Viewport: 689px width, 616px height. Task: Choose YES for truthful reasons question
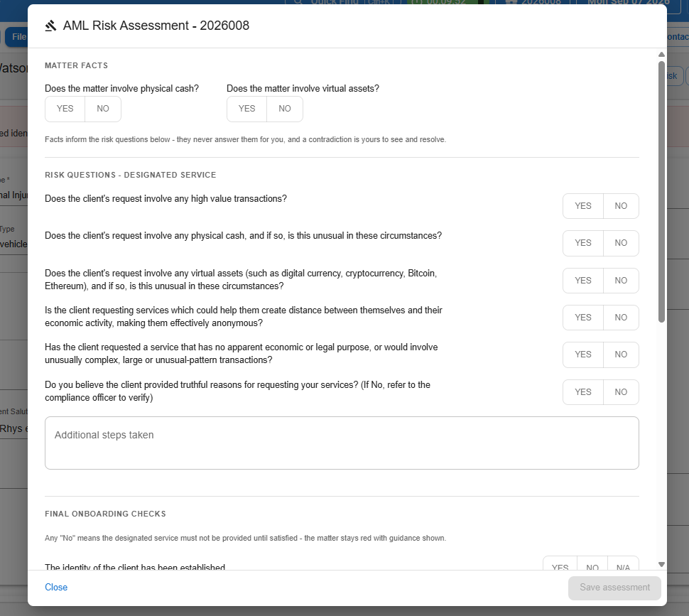(583, 392)
